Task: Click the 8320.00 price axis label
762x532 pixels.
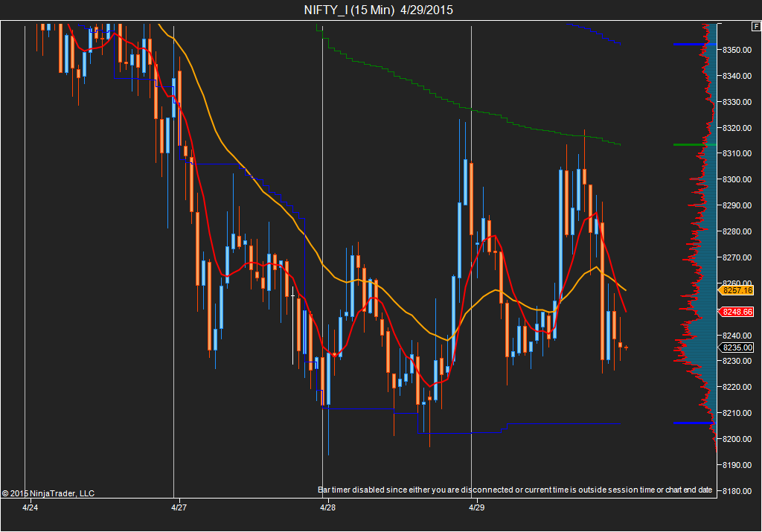Action: click(x=737, y=128)
